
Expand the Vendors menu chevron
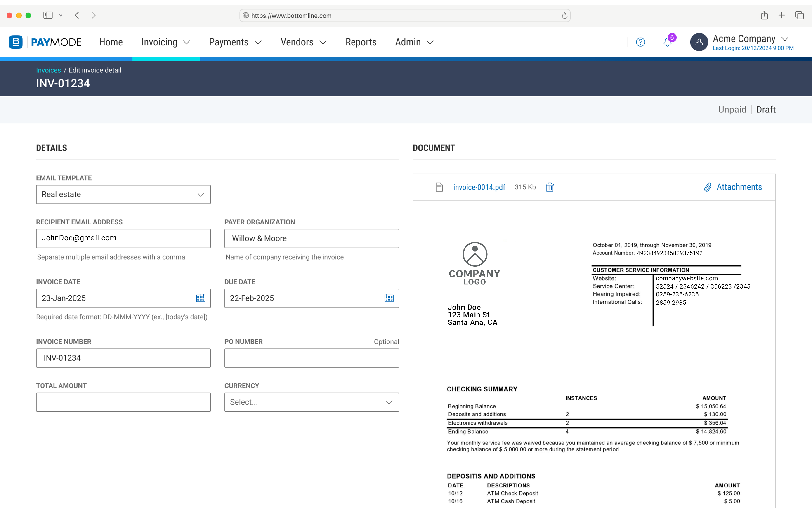pyautogui.click(x=323, y=42)
